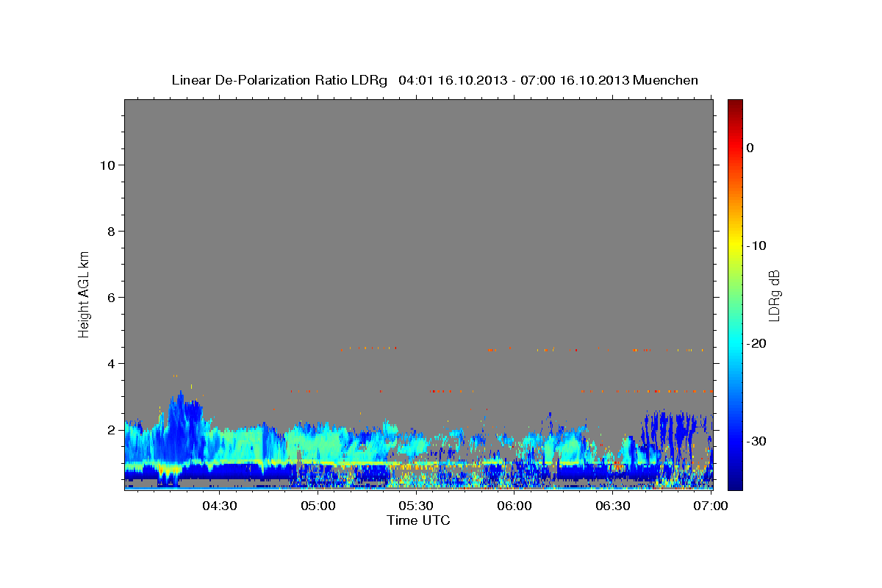Click the 04:30 time tick label
The width and height of the screenshot is (882, 588).
coord(220,506)
